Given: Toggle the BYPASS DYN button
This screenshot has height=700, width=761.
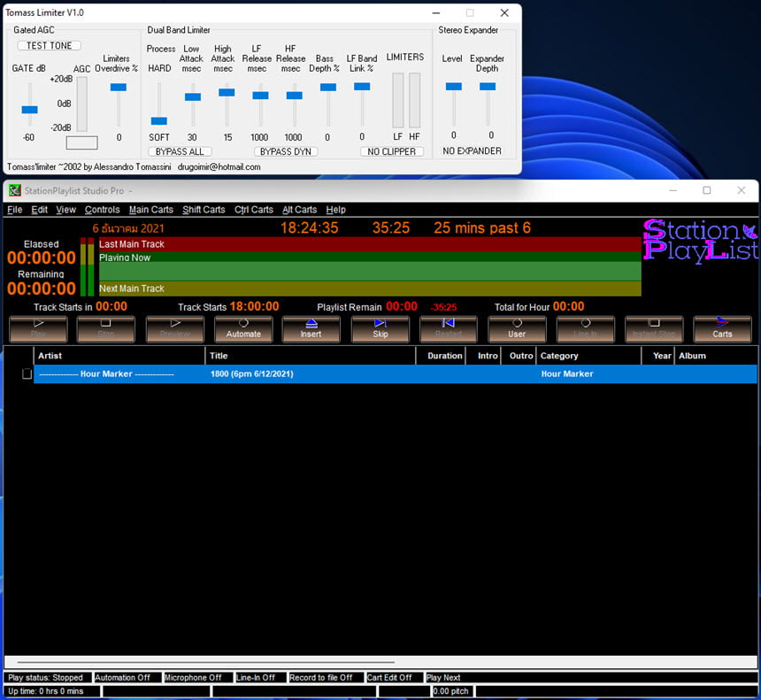Looking at the screenshot, I should coord(285,151).
